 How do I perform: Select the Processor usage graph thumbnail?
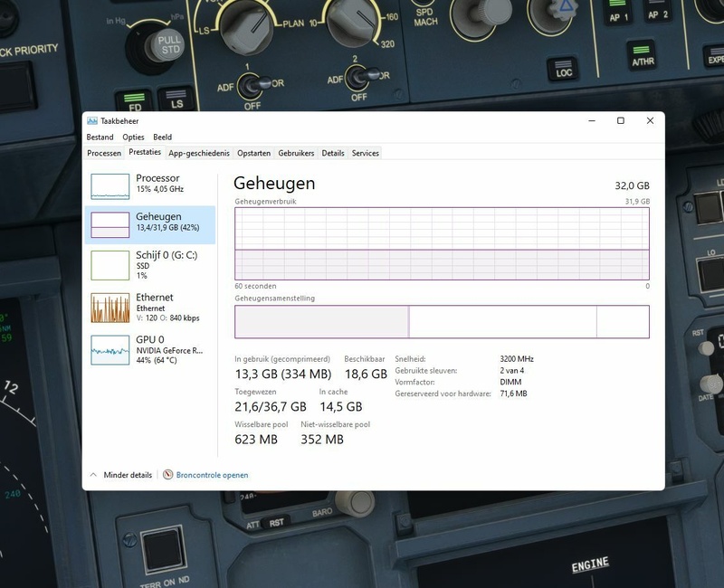coord(110,185)
